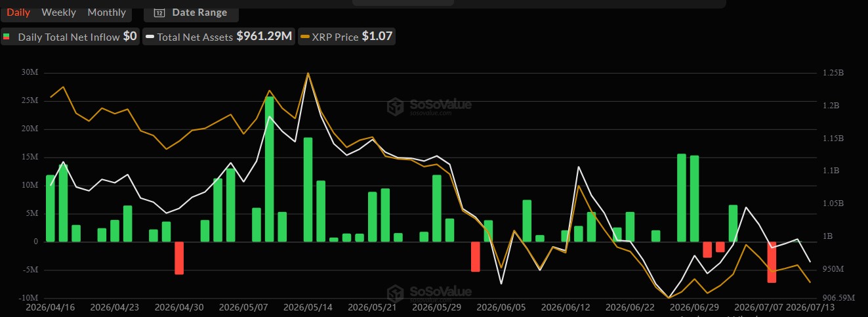Click the 2026/04/16 date label
Image resolution: width=868 pixels, height=317 pixels.
tap(51, 306)
